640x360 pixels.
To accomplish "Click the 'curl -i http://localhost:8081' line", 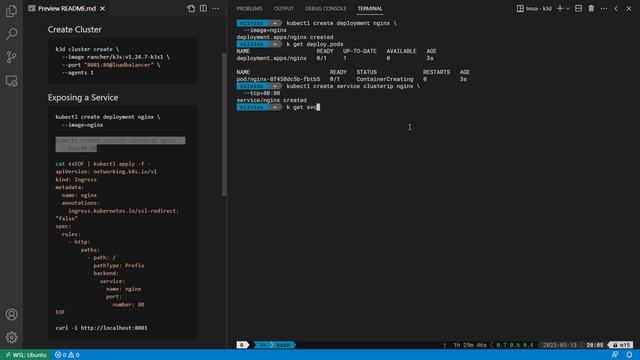I will (x=102, y=328).
